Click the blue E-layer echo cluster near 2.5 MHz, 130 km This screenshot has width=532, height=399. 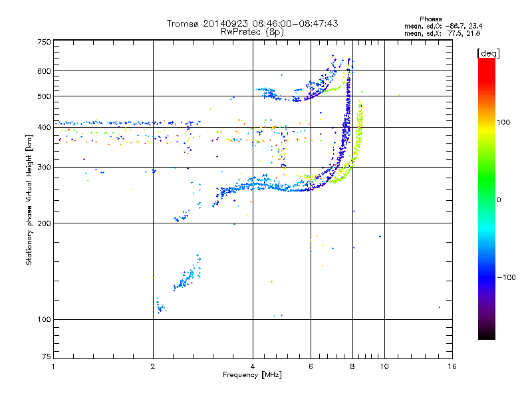(188, 273)
